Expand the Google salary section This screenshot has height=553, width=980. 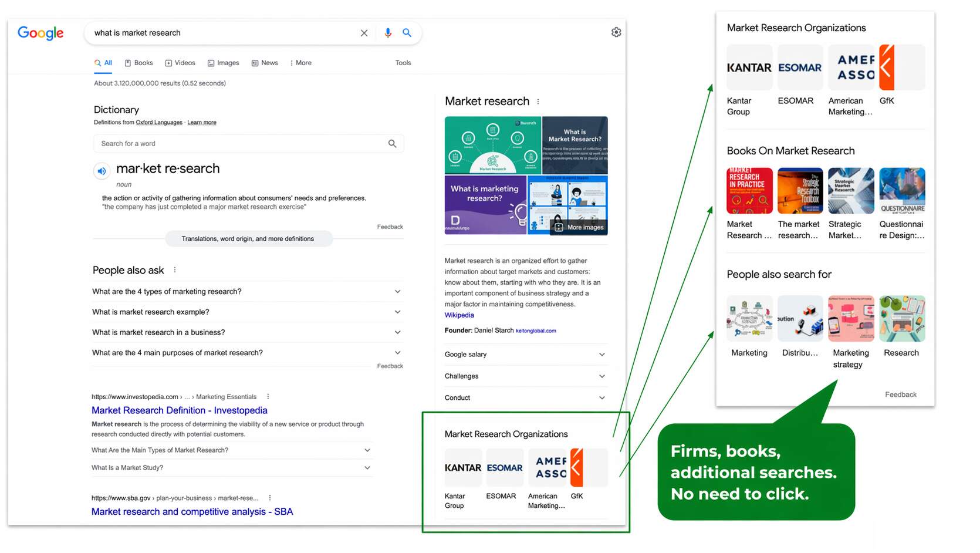pos(525,355)
